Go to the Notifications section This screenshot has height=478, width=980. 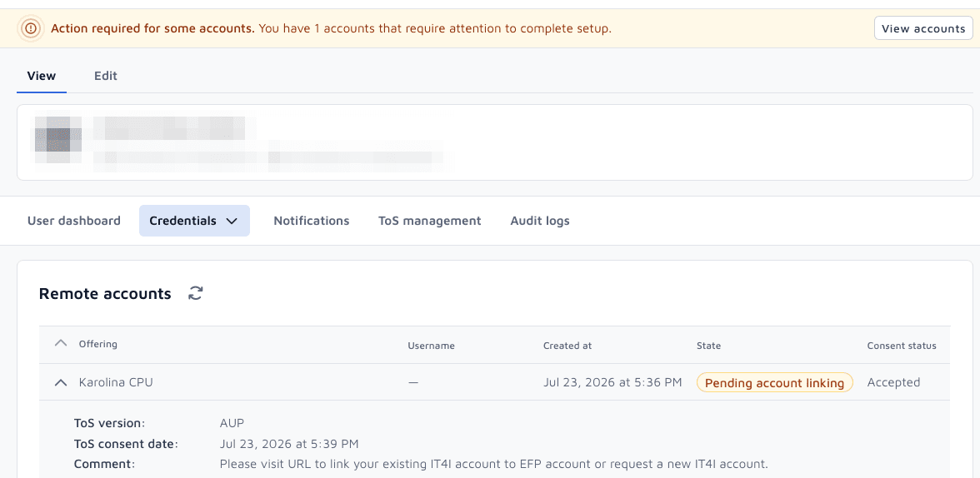[312, 221]
